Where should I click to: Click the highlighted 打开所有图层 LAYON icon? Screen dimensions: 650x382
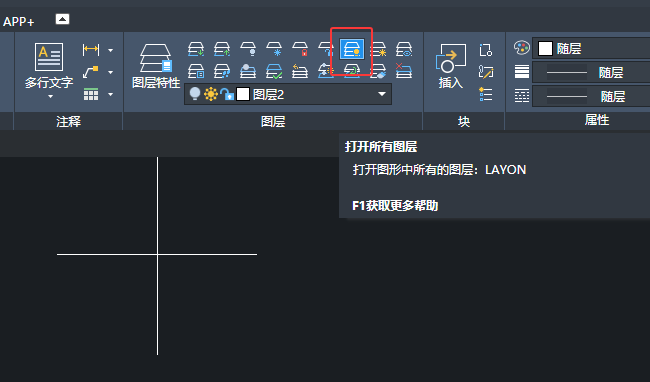click(352, 49)
